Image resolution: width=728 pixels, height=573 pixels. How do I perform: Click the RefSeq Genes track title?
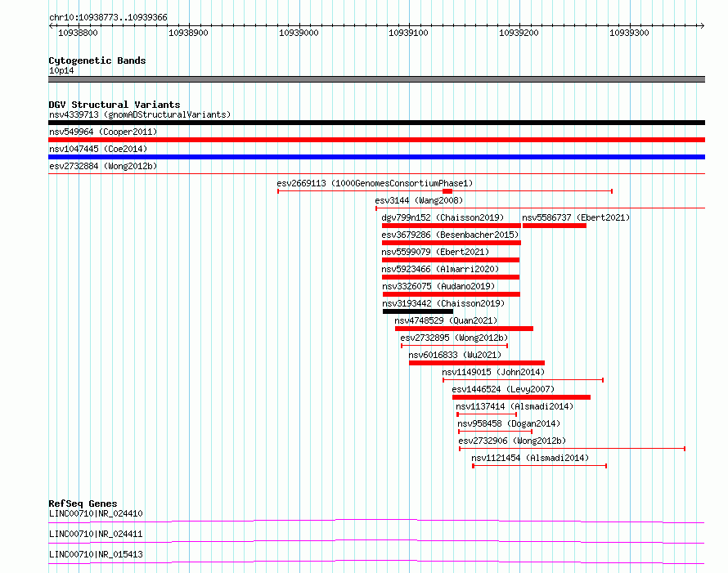click(83, 504)
